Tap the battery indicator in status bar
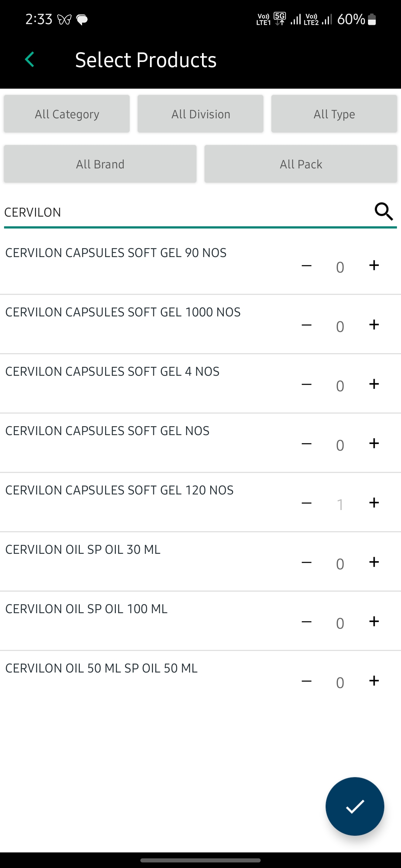The width and height of the screenshot is (401, 868). click(x=372, y=19)
